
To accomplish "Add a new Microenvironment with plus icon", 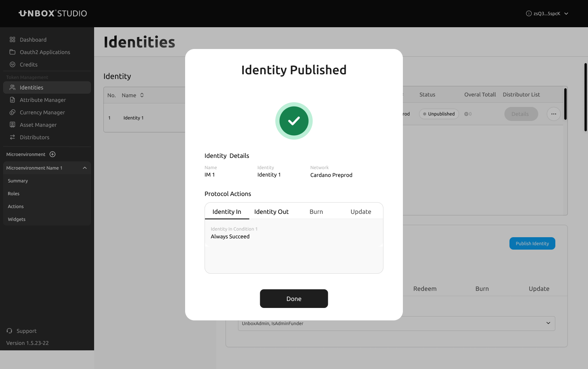I will click(52, 154).
